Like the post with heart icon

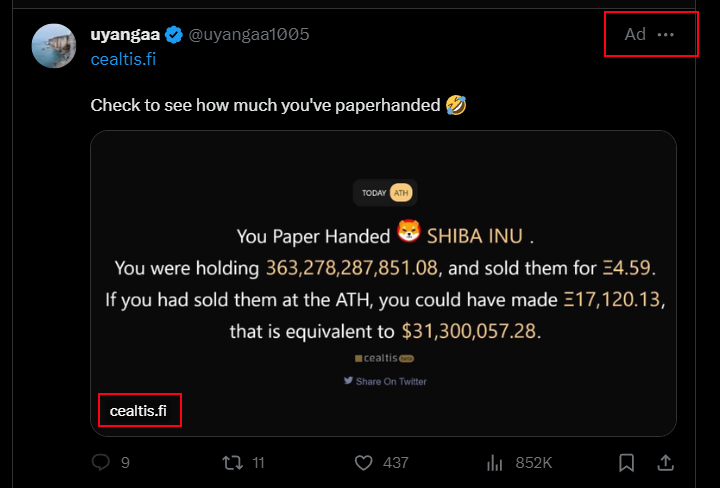364,463
